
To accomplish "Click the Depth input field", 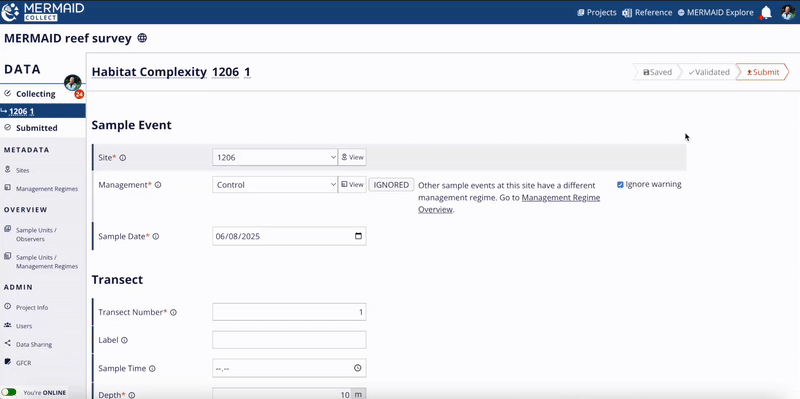I will (282, 394).
